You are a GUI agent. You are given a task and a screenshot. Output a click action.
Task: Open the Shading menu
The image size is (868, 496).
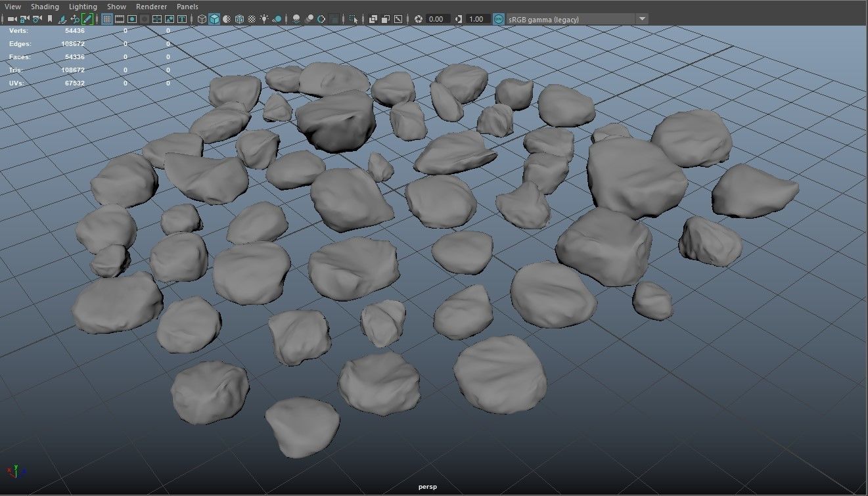(45, 7)
